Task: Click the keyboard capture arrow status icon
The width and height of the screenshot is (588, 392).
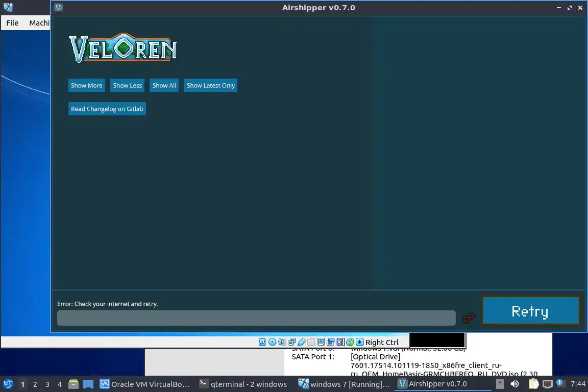Action: coord(359,342)
